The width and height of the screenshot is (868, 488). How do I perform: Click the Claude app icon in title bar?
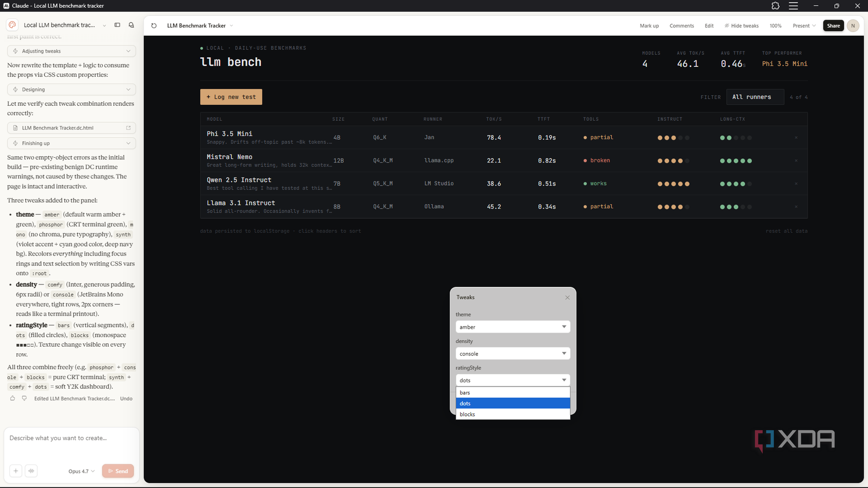(x=6, y=6)
